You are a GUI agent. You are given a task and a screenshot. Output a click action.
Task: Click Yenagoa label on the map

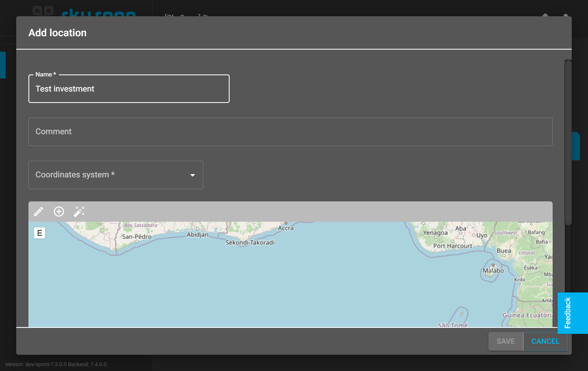tap(436, 233)
